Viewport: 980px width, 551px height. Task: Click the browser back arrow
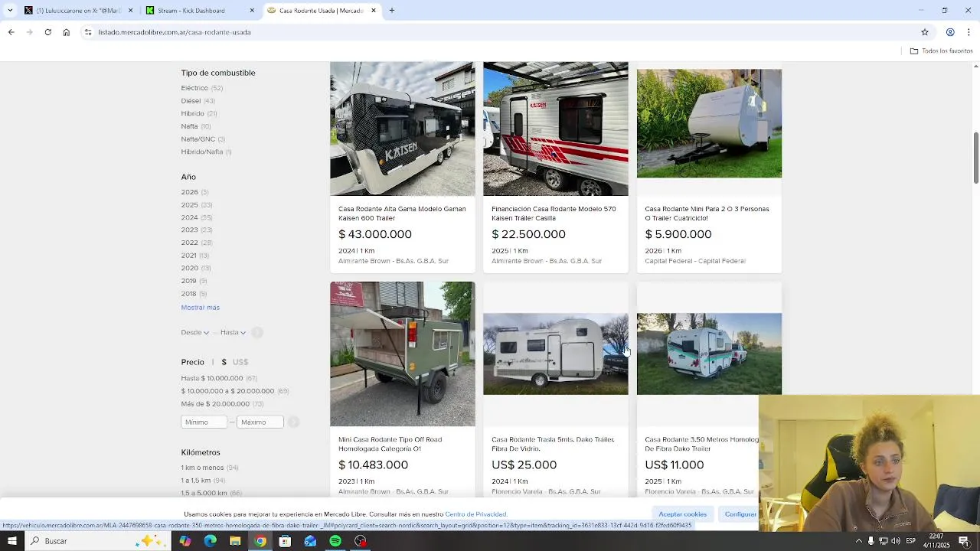tap(11, 32)
